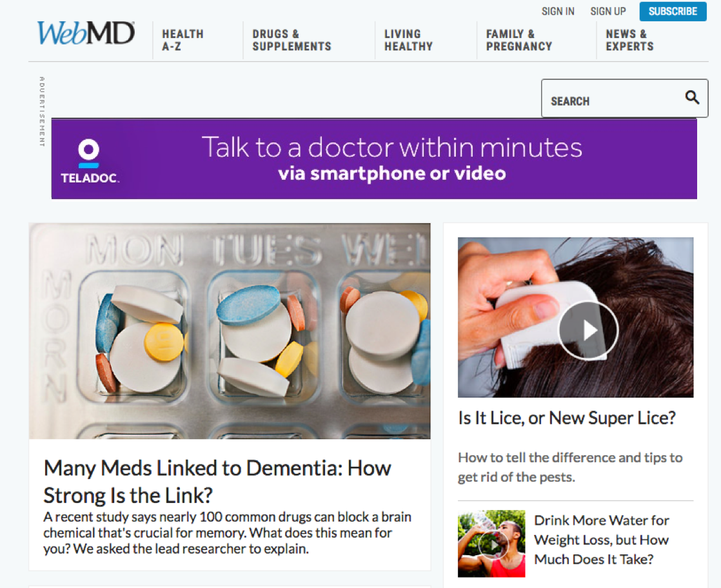The width and height of the screenshot is (721, 588).
Task: Open the Health A-Z menu
Action: pos(183,40)
